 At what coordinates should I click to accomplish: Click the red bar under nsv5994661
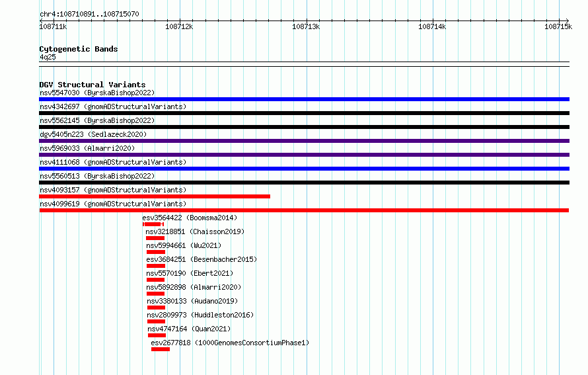(x=156, y=252)
